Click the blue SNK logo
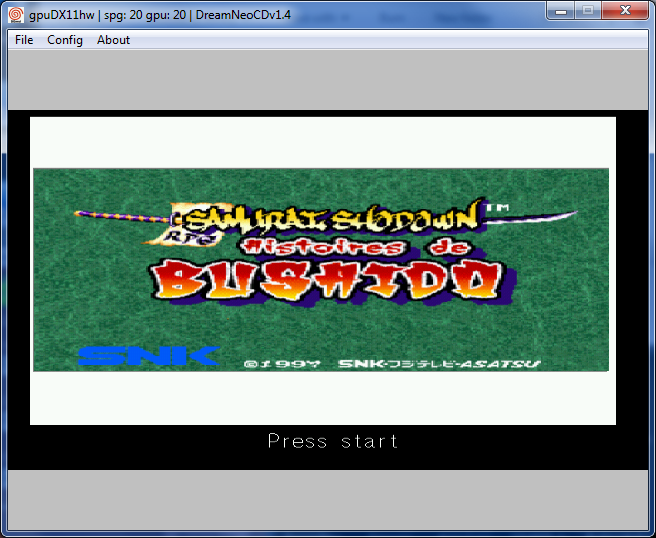 (149, 356)
